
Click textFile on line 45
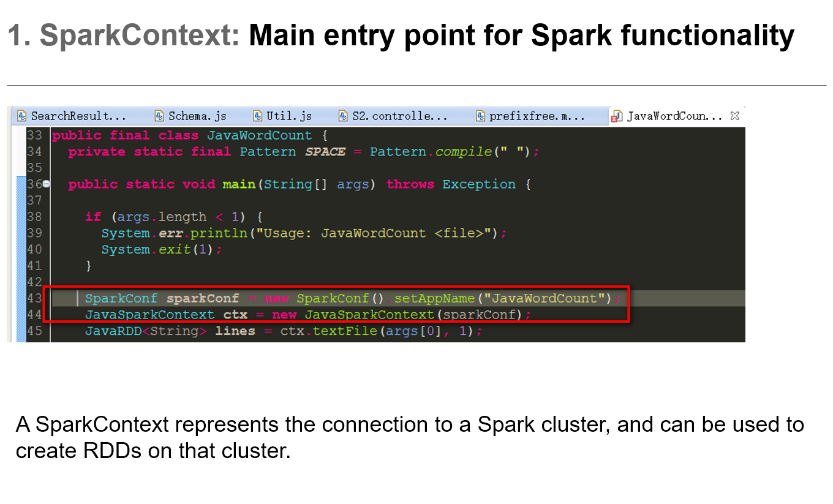(345, 331)
